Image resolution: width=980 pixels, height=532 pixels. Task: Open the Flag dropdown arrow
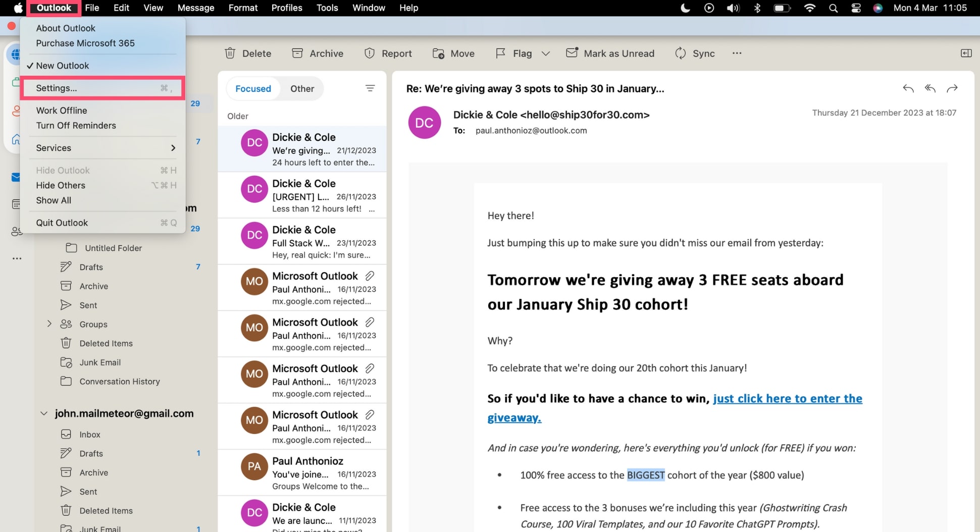click(545, 54)
